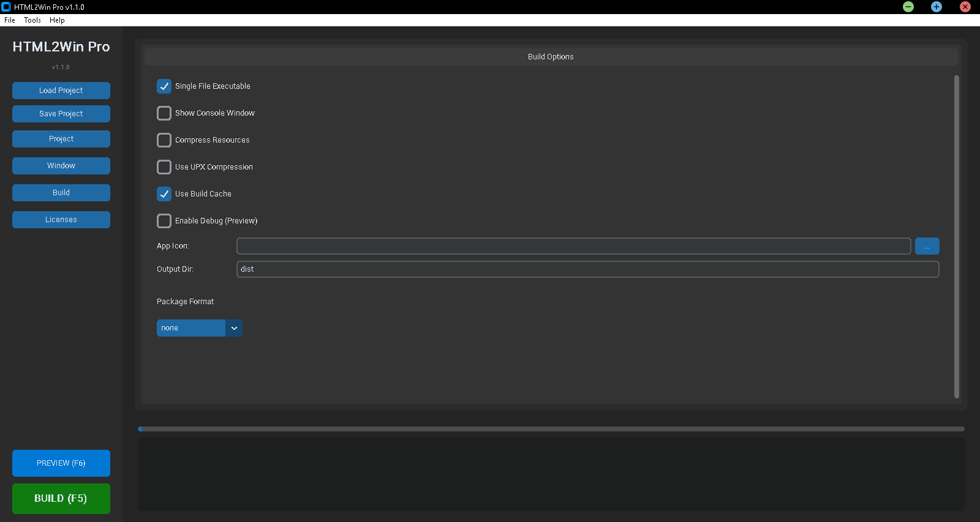This screenshot has height=522, width=980.
Task: Start the build with BUILD (F5)
Action: (61, 499)
